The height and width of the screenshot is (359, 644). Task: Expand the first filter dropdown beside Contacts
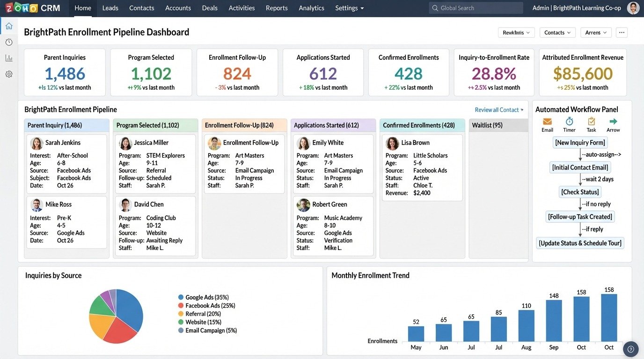tap(516, 32)
